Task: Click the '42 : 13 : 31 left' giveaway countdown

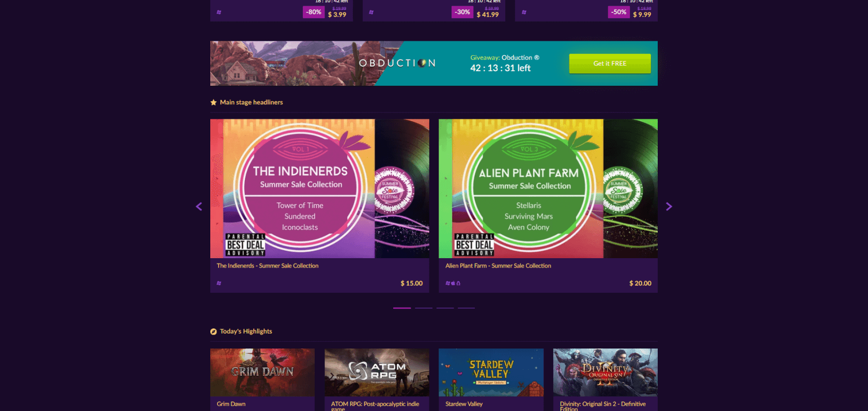Action: point(500,68)
